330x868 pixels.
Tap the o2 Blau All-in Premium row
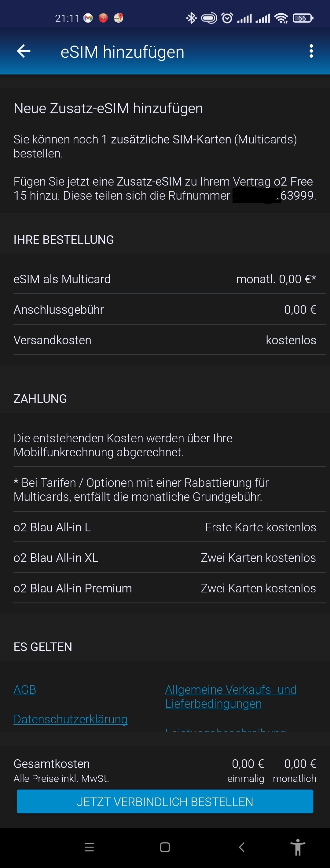165,588
